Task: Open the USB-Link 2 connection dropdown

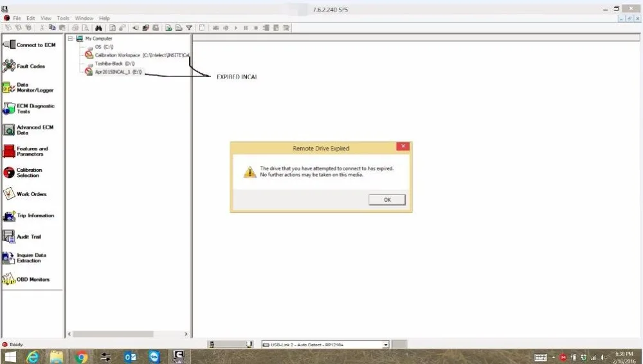Action: [x=385, y=345]
